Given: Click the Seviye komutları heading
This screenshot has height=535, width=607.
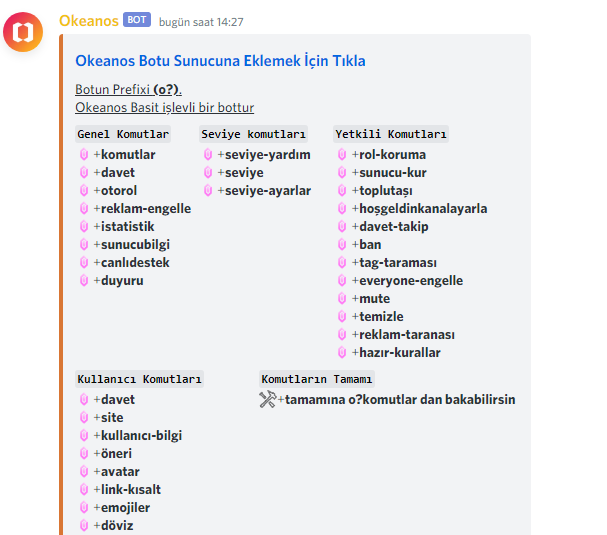Looking at the screenshot, I should pos(254,134).
